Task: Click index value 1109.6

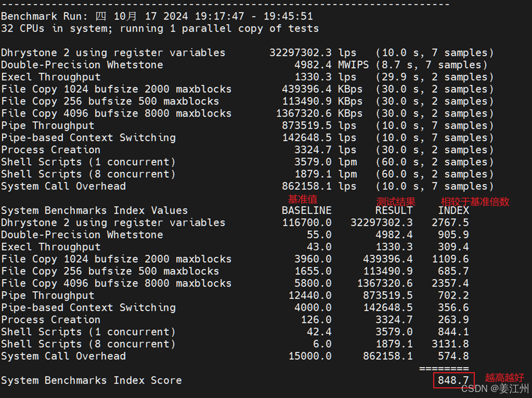Action: (x=451, y=259)
